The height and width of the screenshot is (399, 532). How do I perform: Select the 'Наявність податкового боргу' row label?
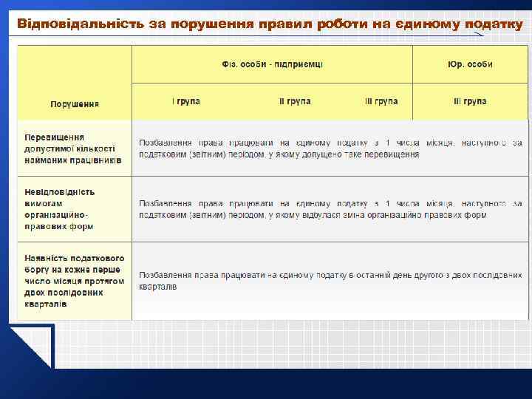pos(75,281)
